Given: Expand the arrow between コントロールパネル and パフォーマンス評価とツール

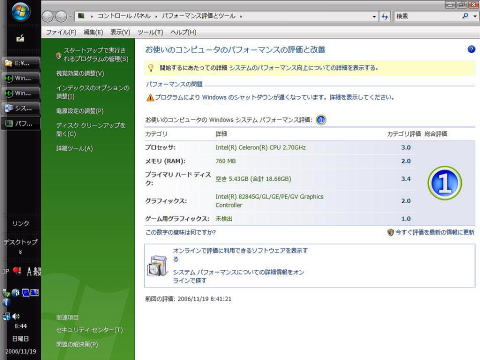Looking at the screenshot, I should coord(156,16).
